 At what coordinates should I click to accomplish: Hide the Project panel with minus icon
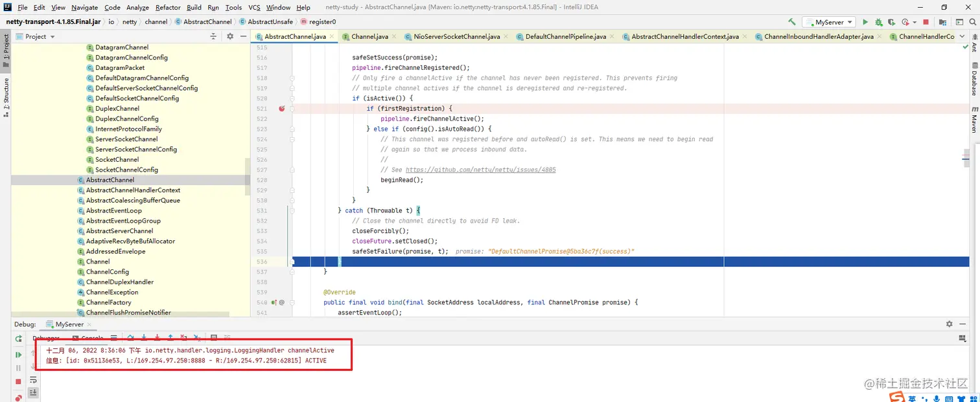(x=242, y=36)
